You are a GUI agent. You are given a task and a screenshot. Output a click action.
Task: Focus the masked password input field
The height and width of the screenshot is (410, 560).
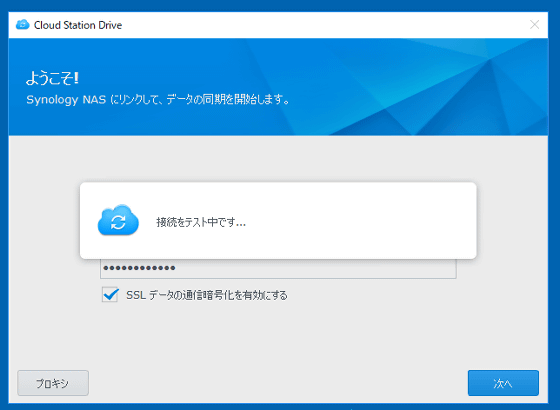tap(278, 269)
